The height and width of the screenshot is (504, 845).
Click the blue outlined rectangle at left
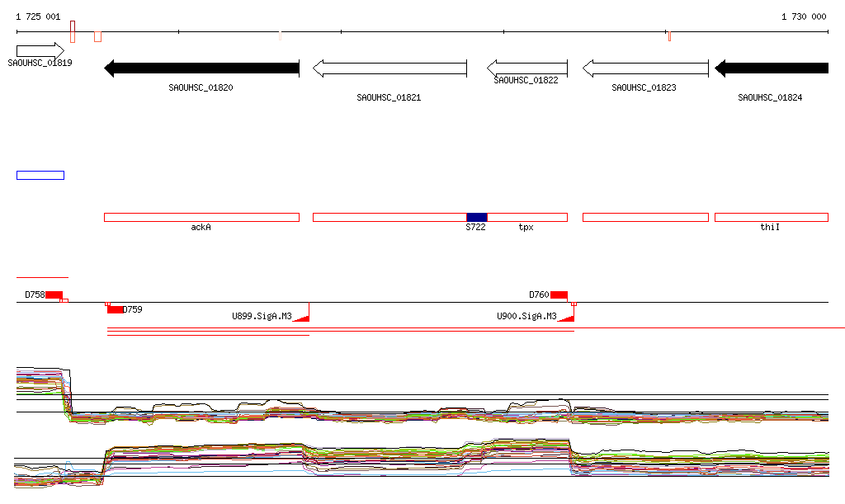[40, 175]
